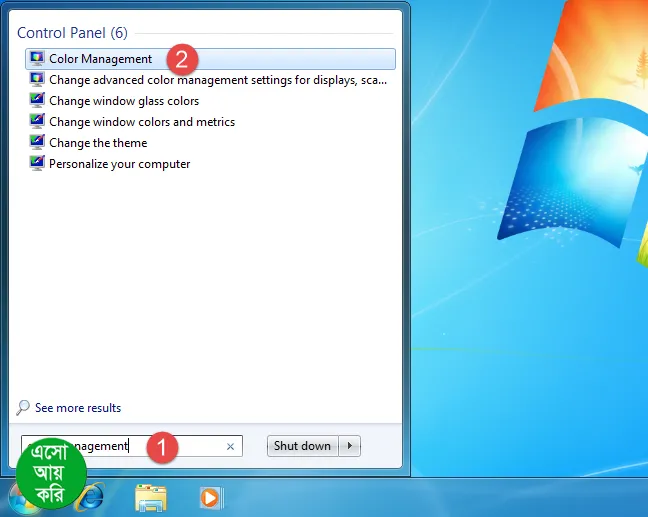648x517 pixels.
Task: Click icon next to Change window glass colors
Action: click(37, 101)
